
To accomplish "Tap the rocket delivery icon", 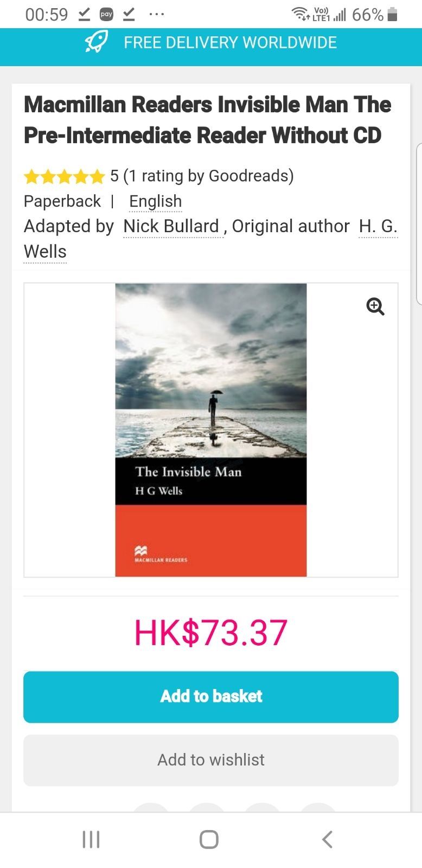I will [x=96, y=42].
